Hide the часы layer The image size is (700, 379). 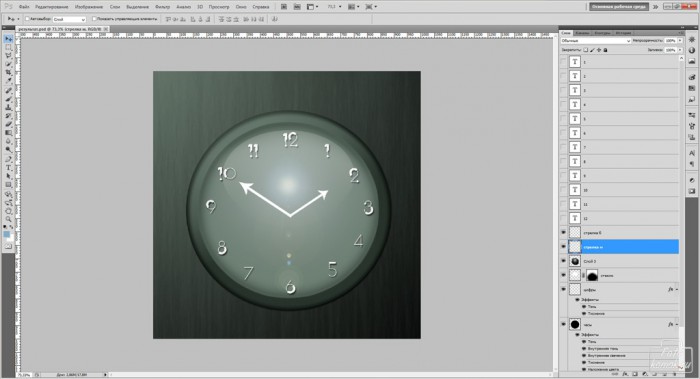coord(563,324)
